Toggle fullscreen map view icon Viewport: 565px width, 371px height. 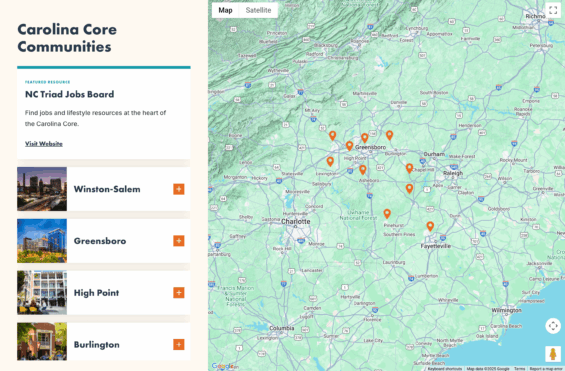[553, 10]
